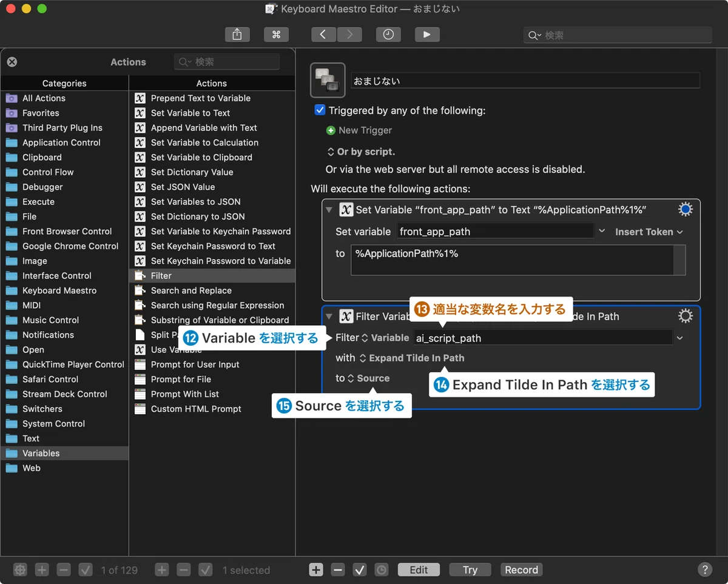Select the Variables category
The image size is (728, 584).
point(64,453)
